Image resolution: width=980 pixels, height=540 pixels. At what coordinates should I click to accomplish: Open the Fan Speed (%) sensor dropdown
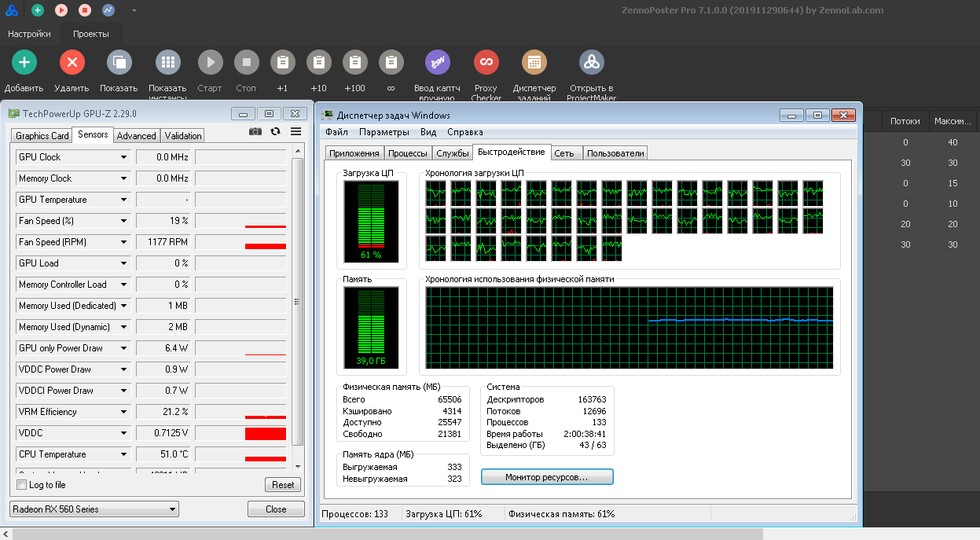(x=124, y=221)
